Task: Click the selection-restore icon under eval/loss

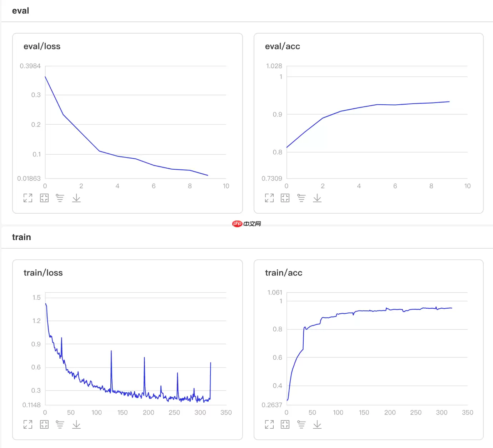Action: coord(44,198)
